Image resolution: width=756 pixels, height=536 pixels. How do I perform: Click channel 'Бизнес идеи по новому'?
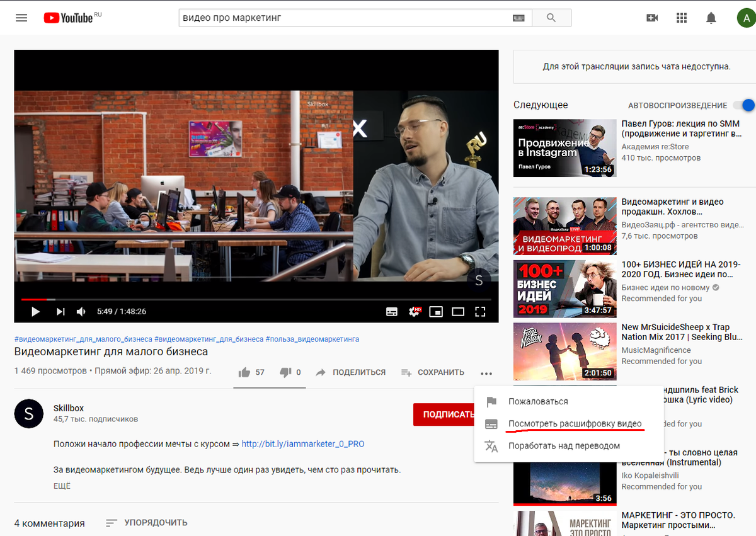coord(665,287)
